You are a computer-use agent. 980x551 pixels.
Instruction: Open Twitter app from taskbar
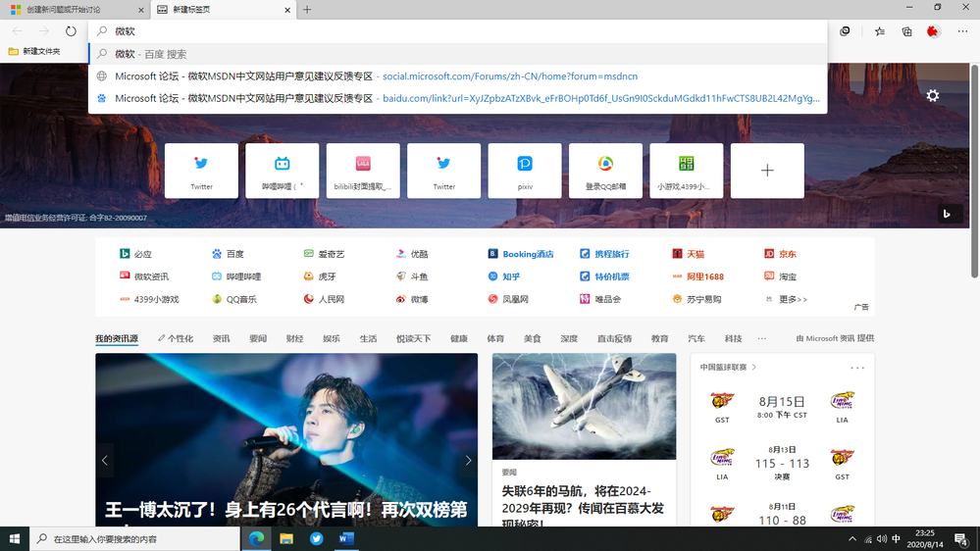(x=316, y=538)
